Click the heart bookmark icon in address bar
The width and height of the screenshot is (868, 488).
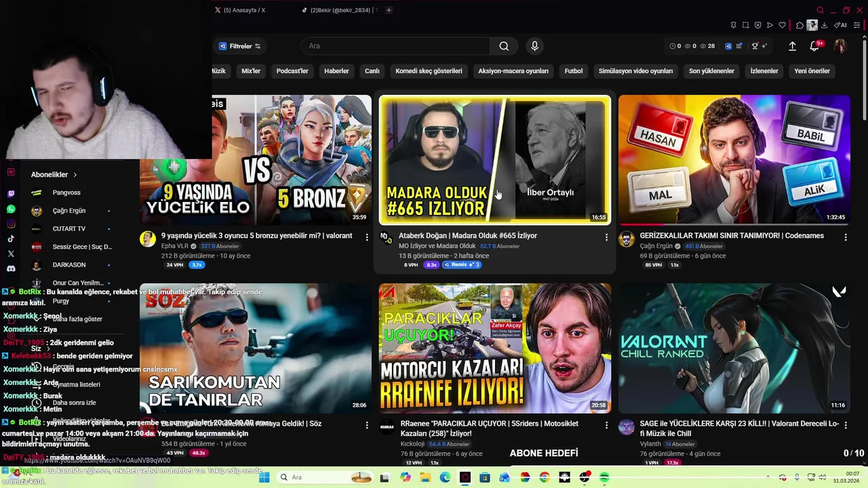coord(782,25)
